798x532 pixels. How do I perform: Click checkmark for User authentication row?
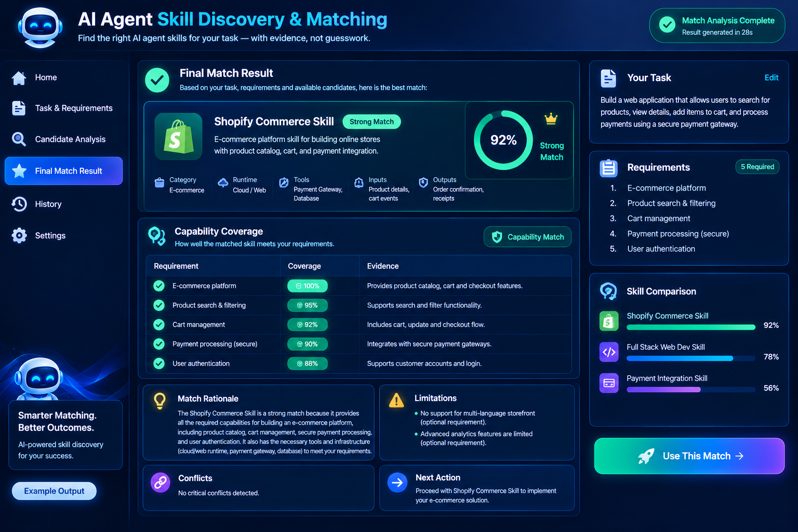(x=159, y=364)
